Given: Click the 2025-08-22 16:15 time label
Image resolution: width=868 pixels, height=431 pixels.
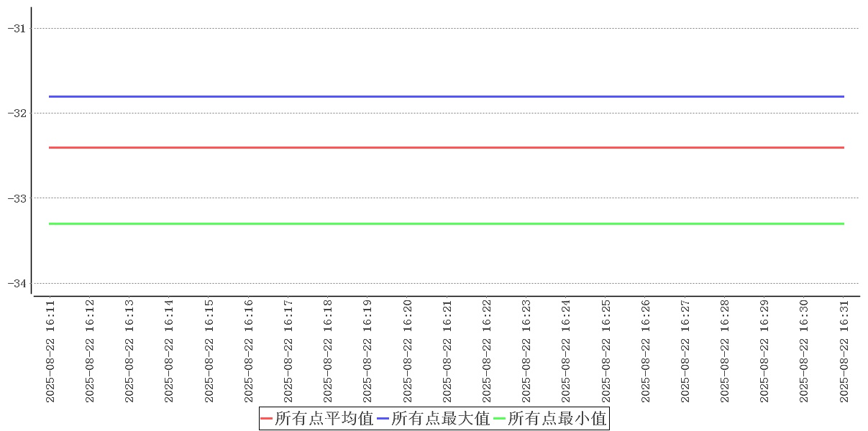Looking at the screenshot, I should pos(209,351).
